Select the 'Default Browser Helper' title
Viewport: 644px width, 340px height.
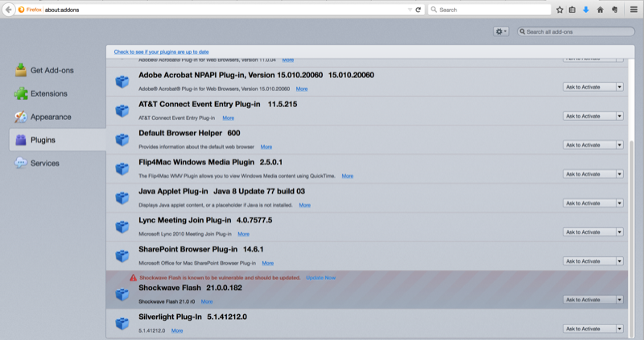pos(180,133)
